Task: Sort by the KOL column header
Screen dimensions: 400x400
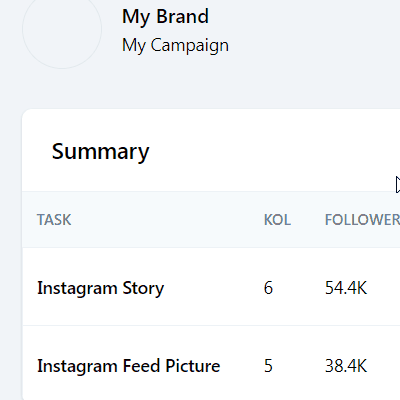Action: coord(277,220)
